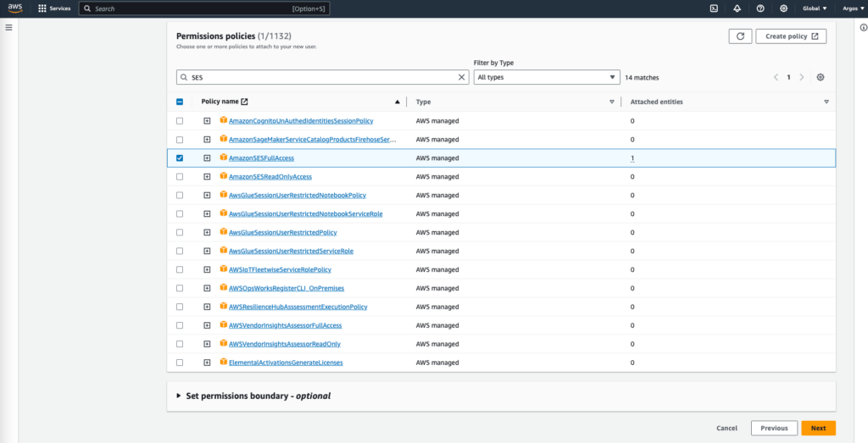Check AwsGlueSessionUserRestrictedNotebookPolicy checkbox
This screenshot has width=868, height=443.
(x=180, y=195)
